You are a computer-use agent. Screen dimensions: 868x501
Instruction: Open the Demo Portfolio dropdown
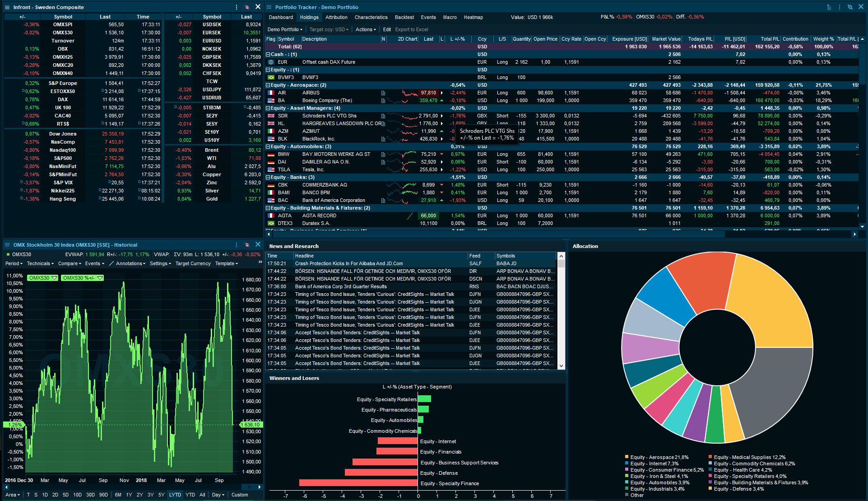tap(285, 29)
